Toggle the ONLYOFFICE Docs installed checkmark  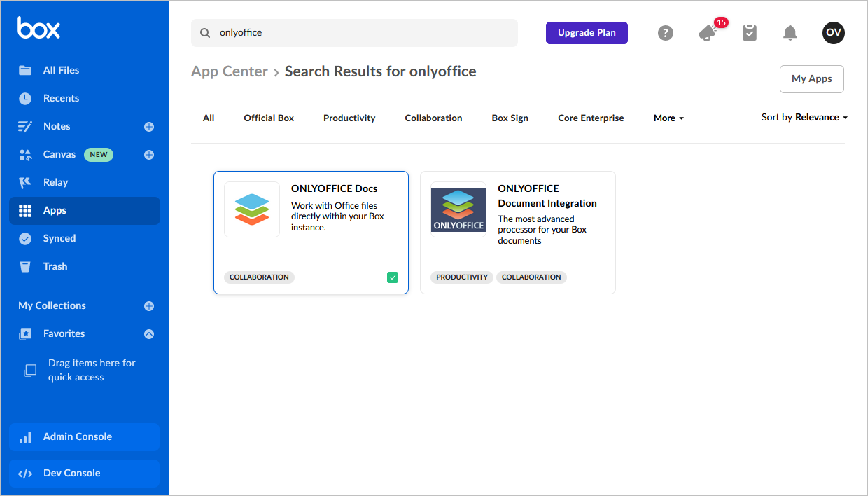[393, 277]
